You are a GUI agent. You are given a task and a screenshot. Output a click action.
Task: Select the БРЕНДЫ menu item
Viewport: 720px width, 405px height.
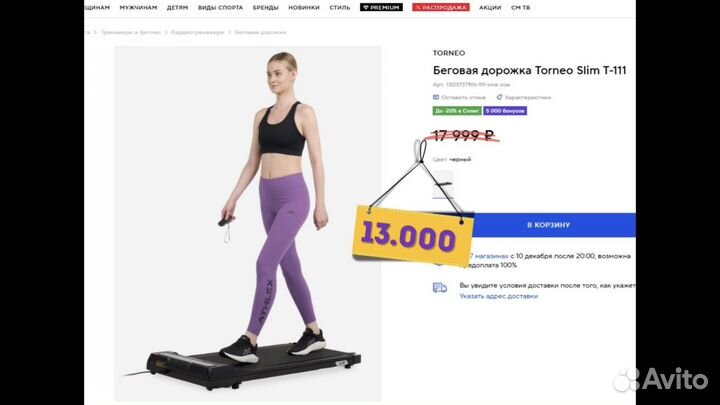[x=265, y=8]
